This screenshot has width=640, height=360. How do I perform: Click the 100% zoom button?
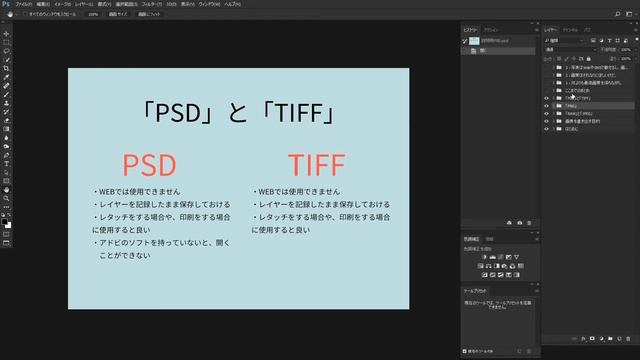click(93, 14)
